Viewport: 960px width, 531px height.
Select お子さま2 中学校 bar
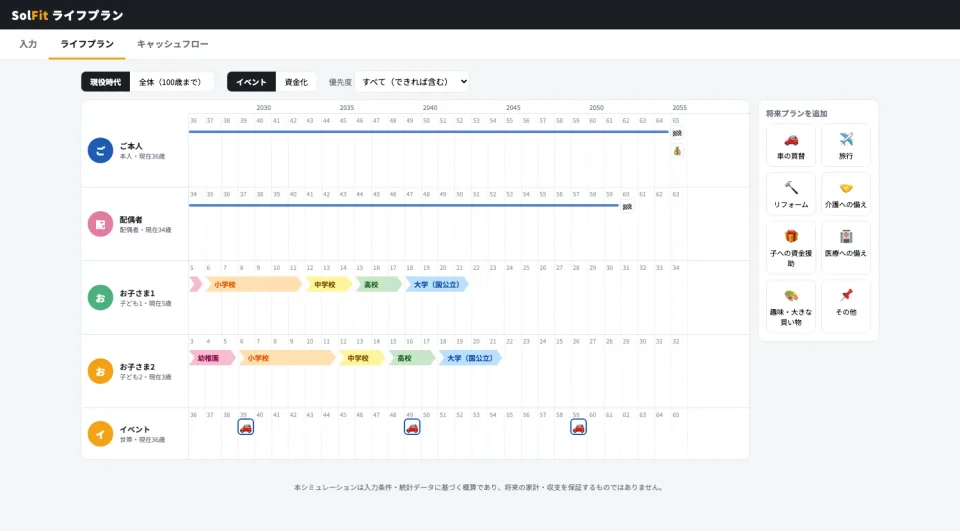(361, 358)
